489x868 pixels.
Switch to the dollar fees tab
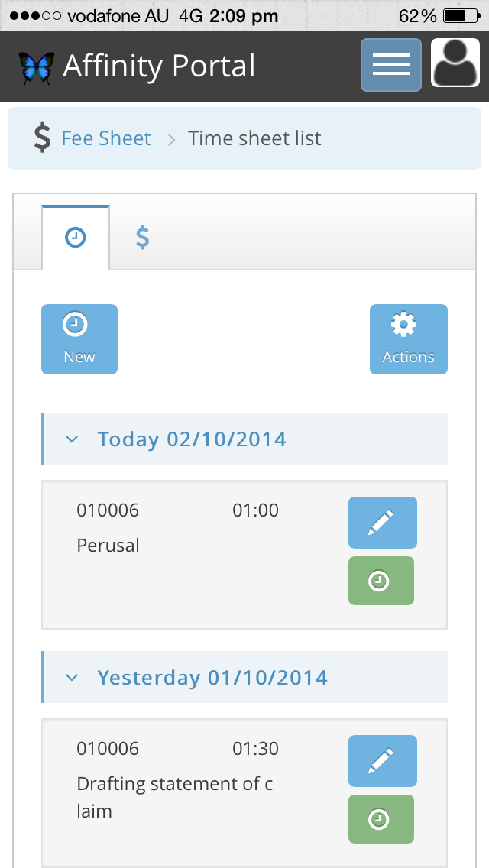[142, 238]
